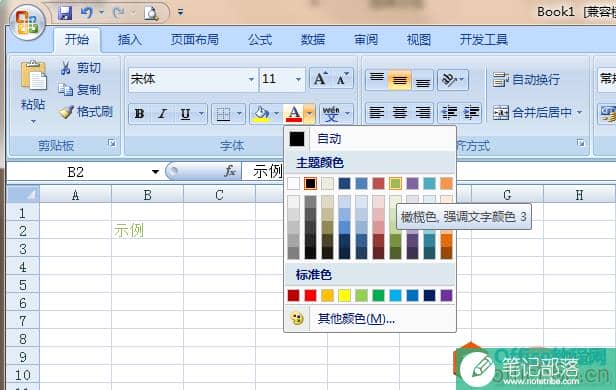The image size is (616, 390).
Task: Open clipboard group dialog launcher
Action: pos(112,143)
